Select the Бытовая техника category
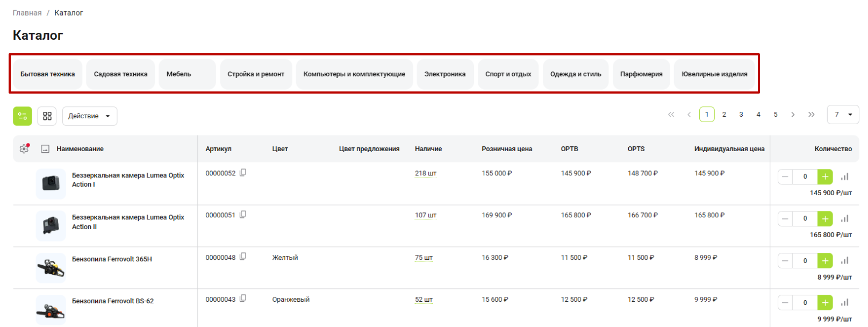 (x=47, y=74)
